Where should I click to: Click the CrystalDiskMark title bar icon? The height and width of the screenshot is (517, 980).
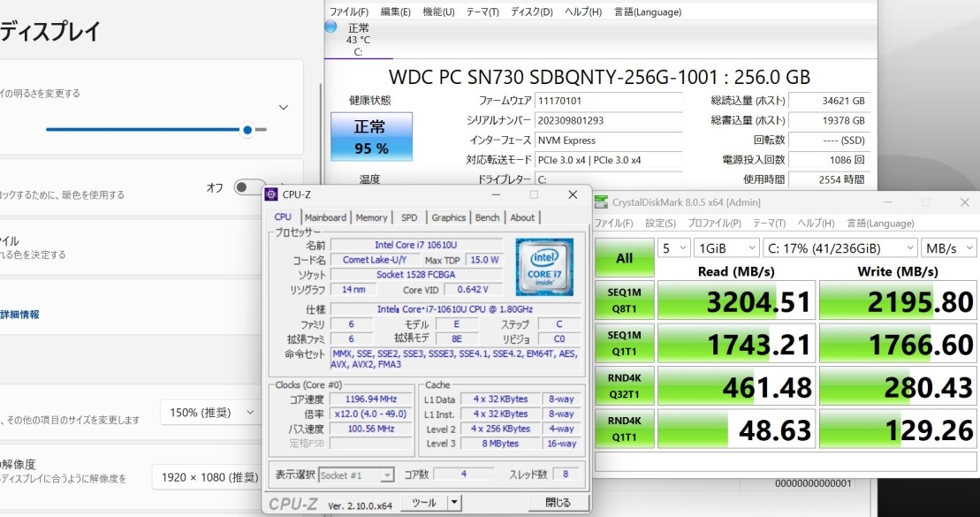click(x=601, y=201)
